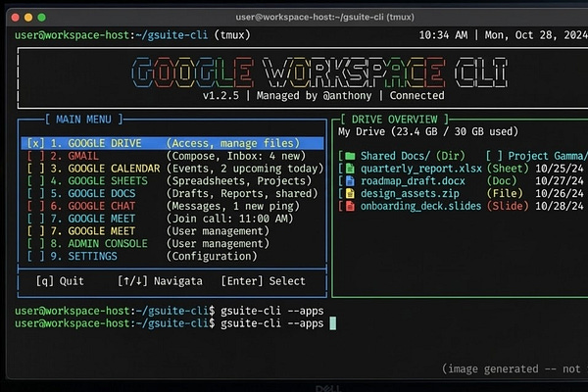This screenshot has width=588, height=392.
Task: Open design_assets.zip file
Action: (410, 194)
